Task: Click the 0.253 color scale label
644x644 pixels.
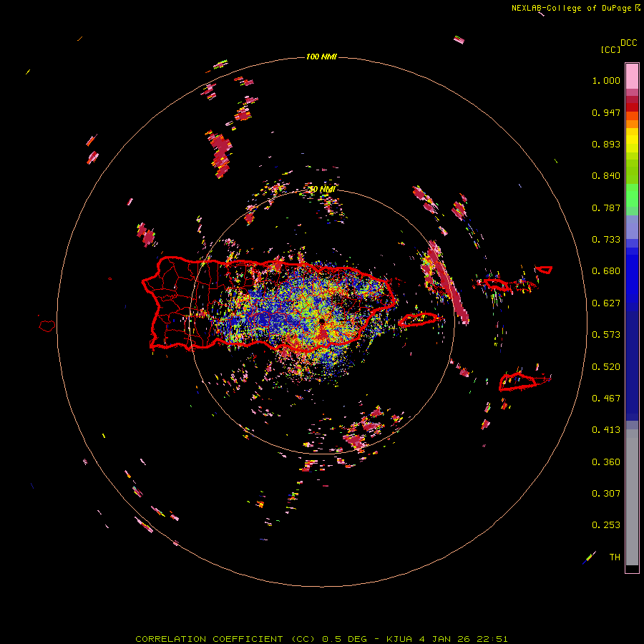Action: click(x=606, y=525)
